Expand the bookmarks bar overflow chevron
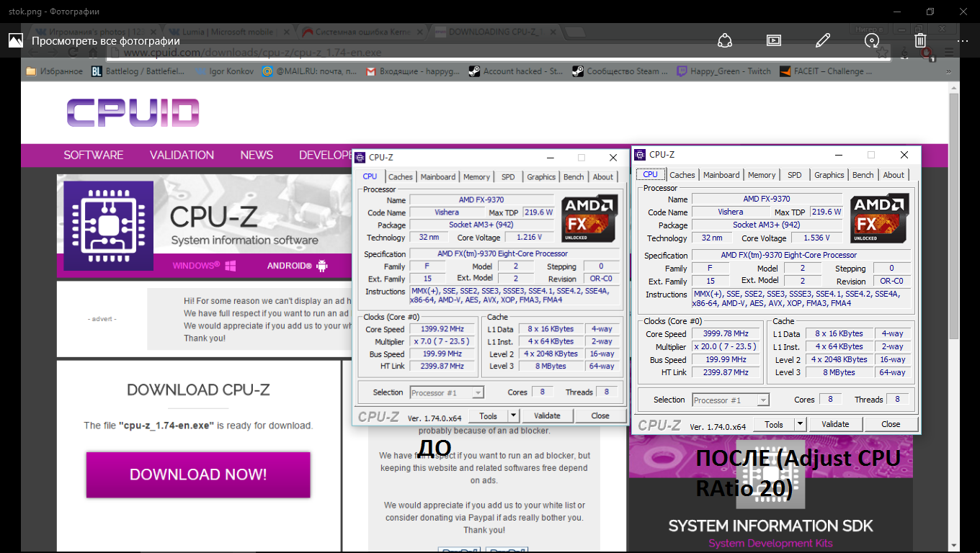Image resolution: width=980 pixels, height=553 pixels. [x=949, y=71]
